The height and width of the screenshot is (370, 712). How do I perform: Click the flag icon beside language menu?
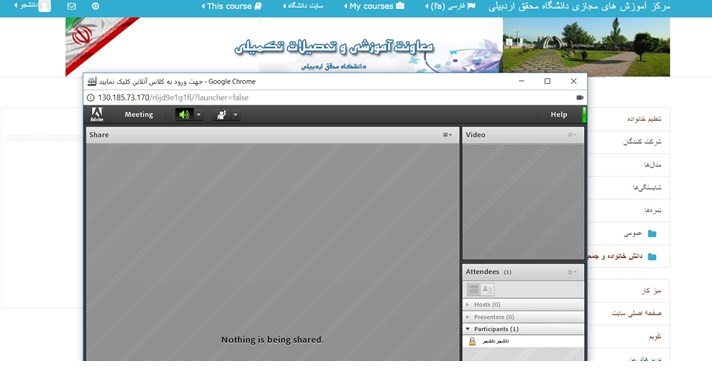pos(471,6)
